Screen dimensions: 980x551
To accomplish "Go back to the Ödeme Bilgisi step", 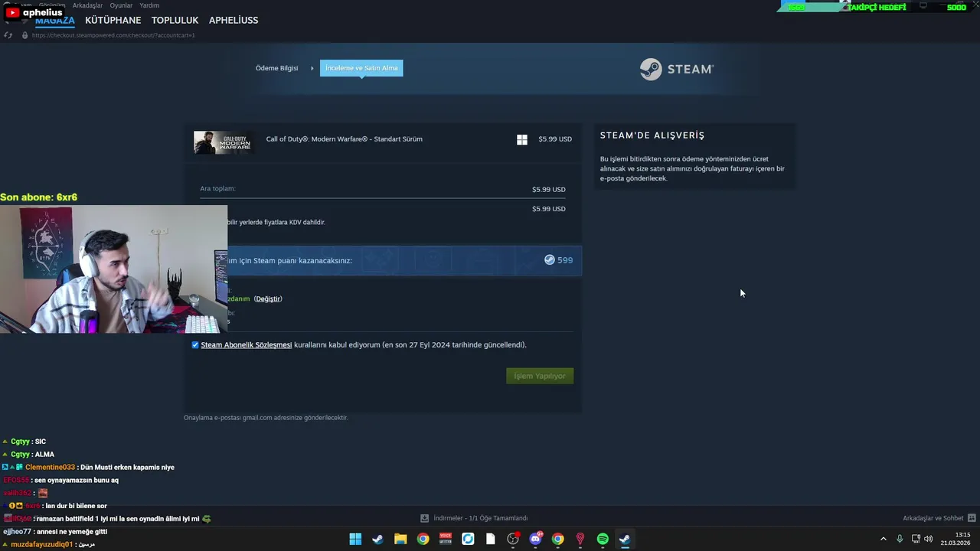I will click(x=277, y=68).
